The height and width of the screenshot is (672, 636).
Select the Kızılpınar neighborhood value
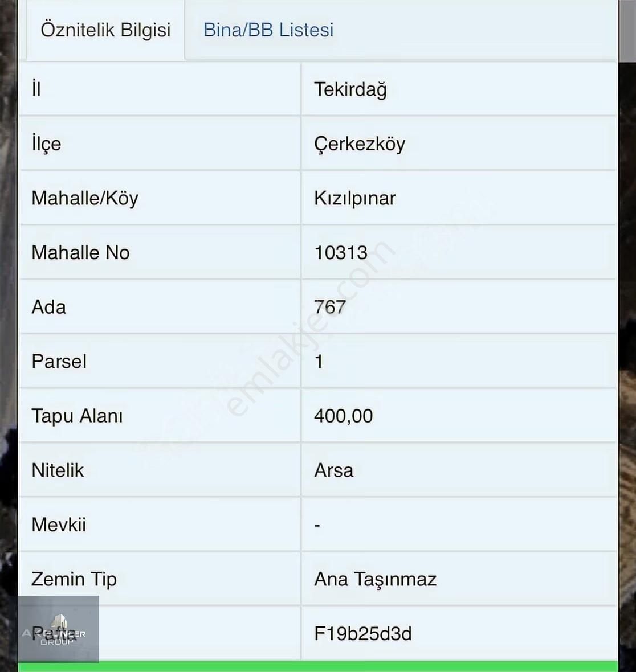354,198
